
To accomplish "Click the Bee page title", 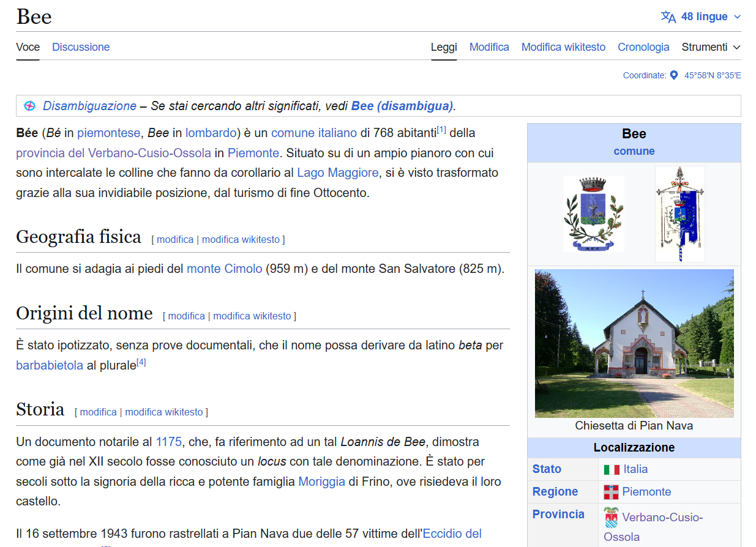I will coord(34,17).
